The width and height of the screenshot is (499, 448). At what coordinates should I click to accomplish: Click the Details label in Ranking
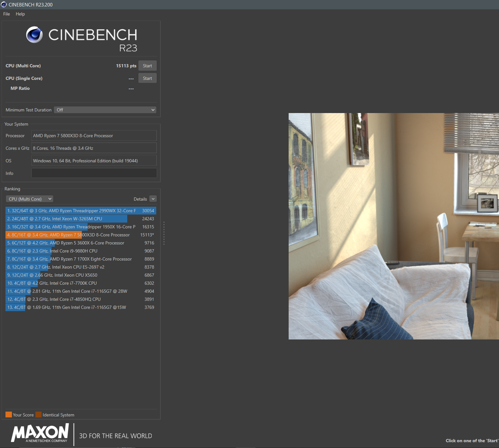tap(140, 199)
